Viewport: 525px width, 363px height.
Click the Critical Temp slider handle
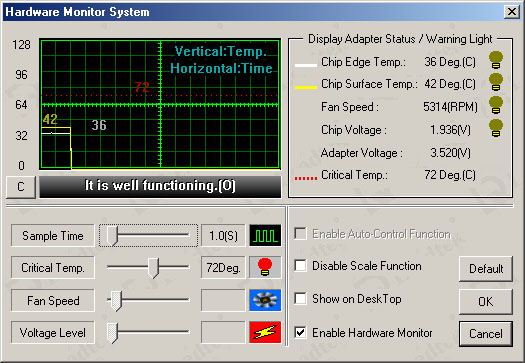pyautogui.click(x=154, y=268)
